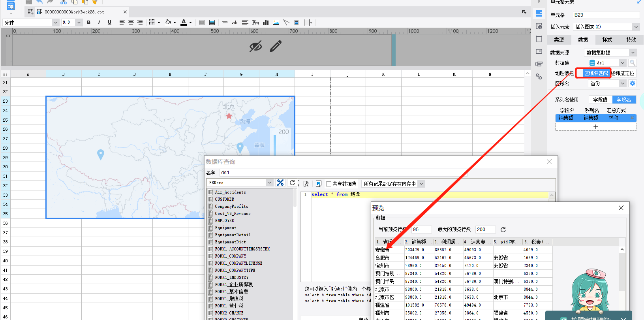The height and width of the screenshot is (320, 644).
Task: Open widget settings panel icon in sidebar
Action: 539,51
